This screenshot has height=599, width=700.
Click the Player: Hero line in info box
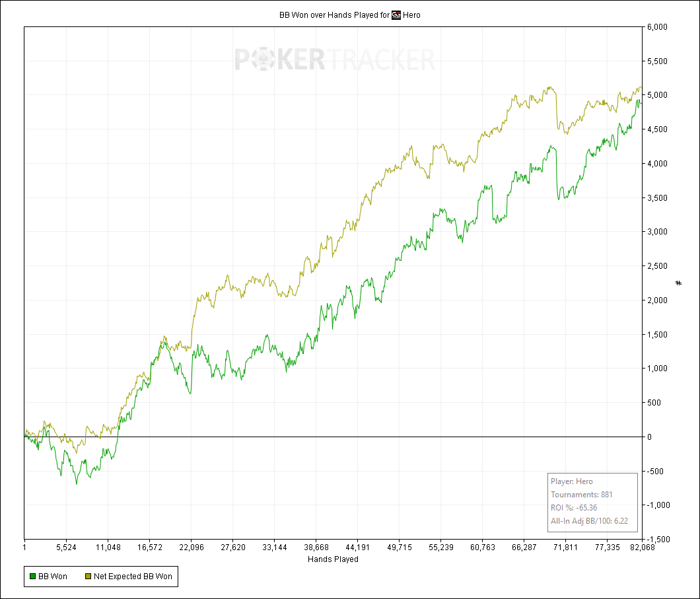[571, 481]
